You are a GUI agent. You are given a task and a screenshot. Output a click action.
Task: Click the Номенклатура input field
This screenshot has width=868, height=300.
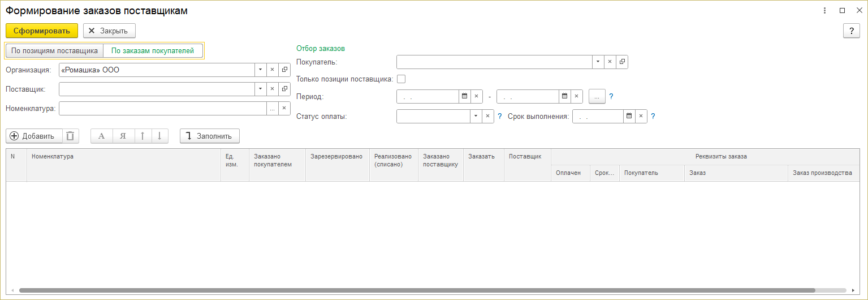coord(162,108)
